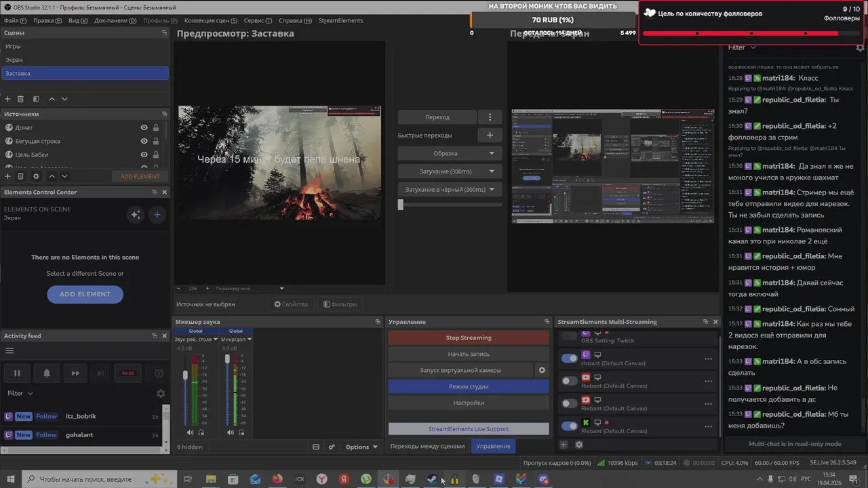Click the AI sparkle icon in Elements Control Center

135,214
